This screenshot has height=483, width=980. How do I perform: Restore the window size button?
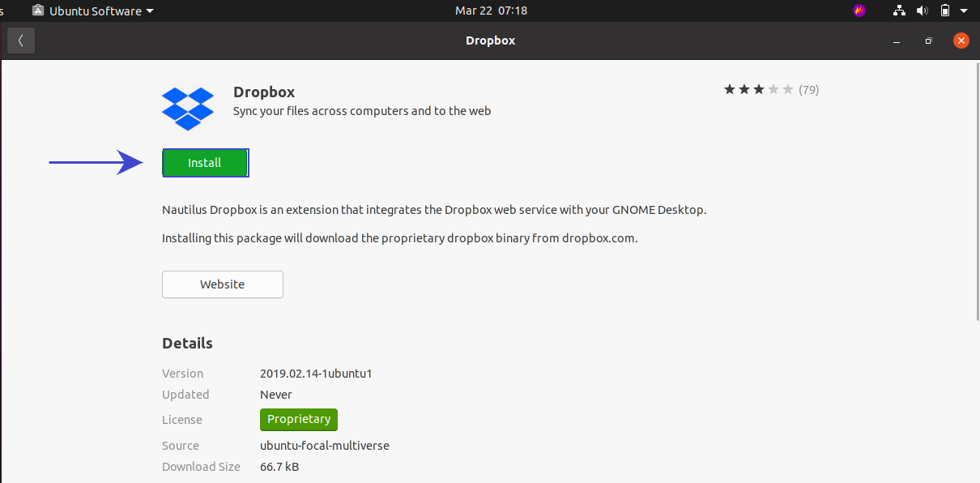point(929,41)
